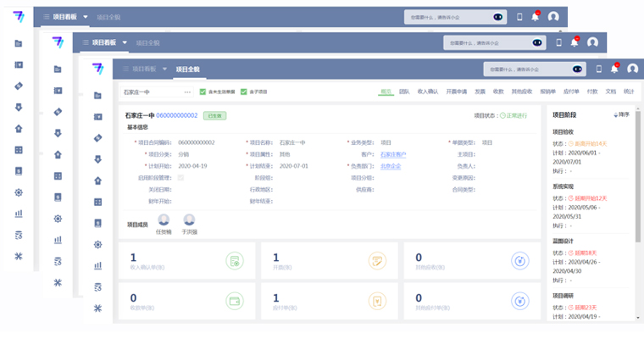644x339 pixels.
Task: Click the 收入确认单 card icon
Action: click(236, 261)
